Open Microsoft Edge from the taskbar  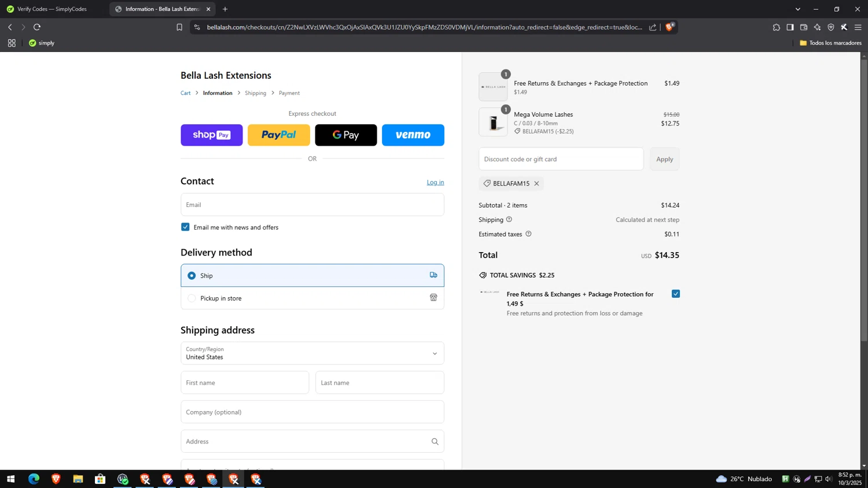click(34, 479)
